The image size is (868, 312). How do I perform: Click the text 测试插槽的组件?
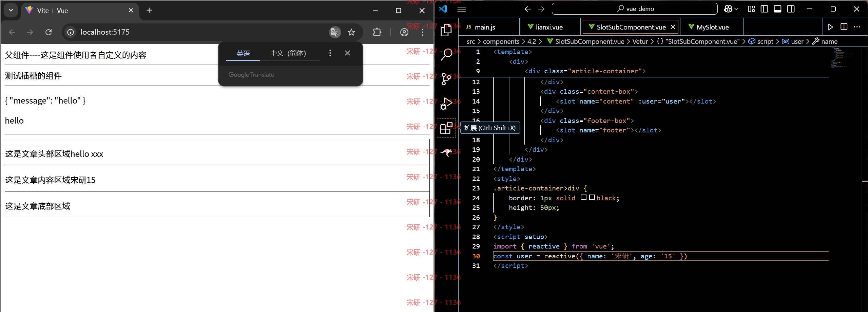33,76
